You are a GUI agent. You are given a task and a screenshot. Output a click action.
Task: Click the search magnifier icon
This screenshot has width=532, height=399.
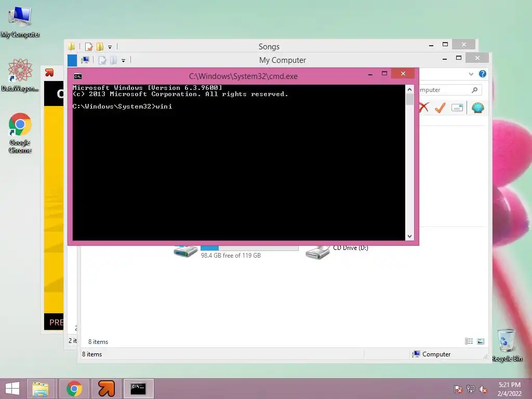(475, 90)
